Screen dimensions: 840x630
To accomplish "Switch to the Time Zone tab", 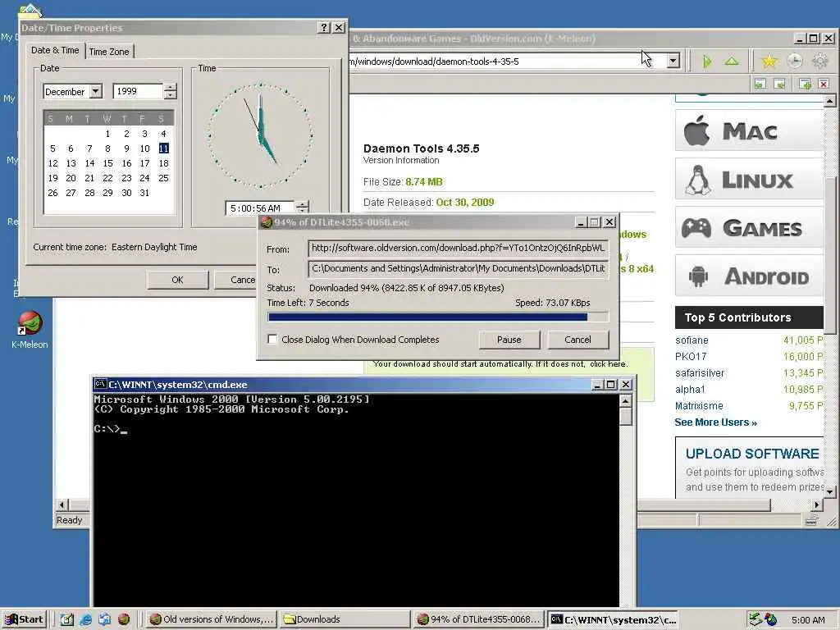I will click(109, 52).
